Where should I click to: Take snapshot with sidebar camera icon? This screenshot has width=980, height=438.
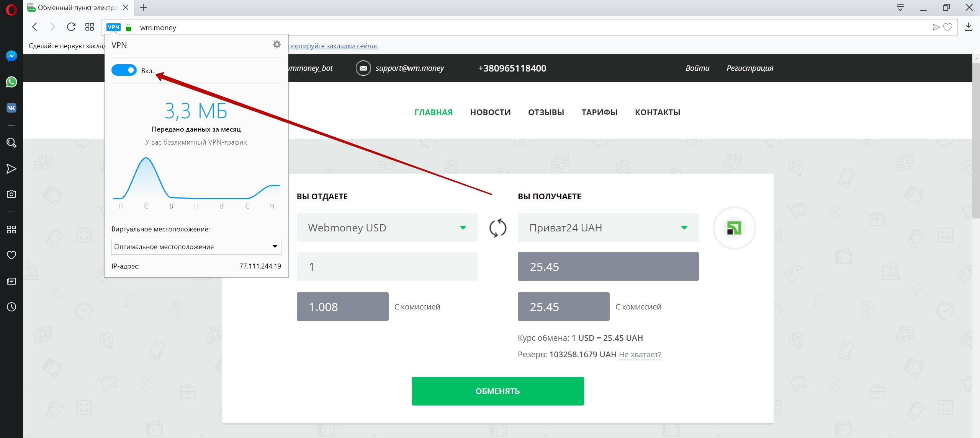pyautogui.click(x=11, y=194)
